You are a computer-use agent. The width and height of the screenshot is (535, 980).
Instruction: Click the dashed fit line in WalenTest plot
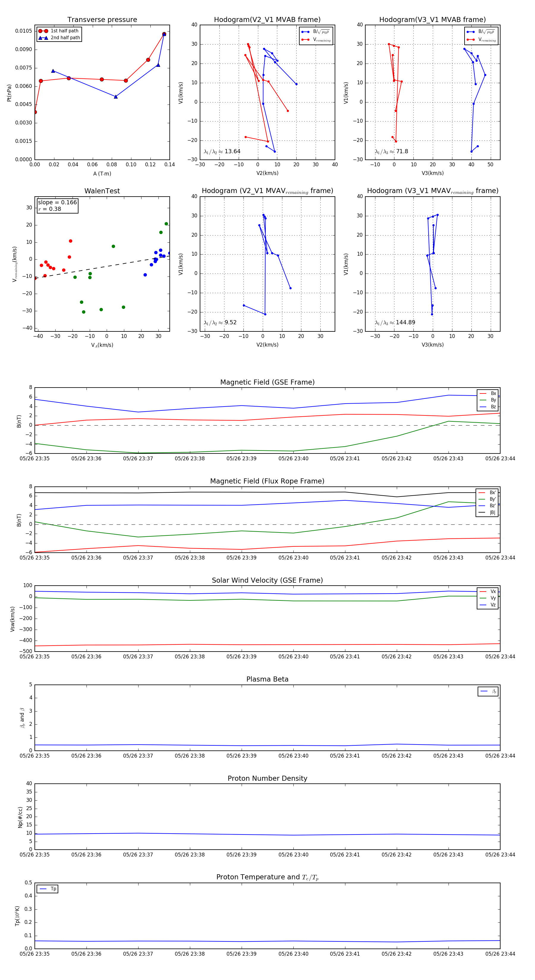(x=102, y=267)
